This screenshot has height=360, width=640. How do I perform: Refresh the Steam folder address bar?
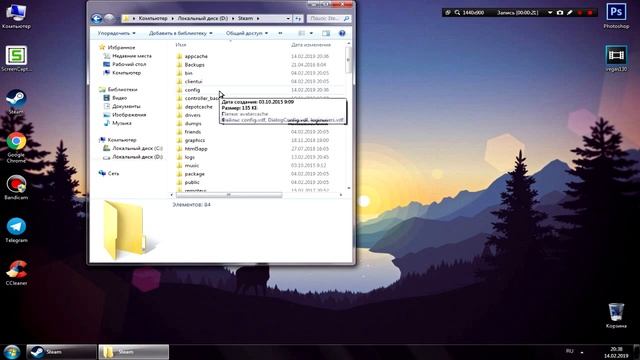tap(298, 18)
